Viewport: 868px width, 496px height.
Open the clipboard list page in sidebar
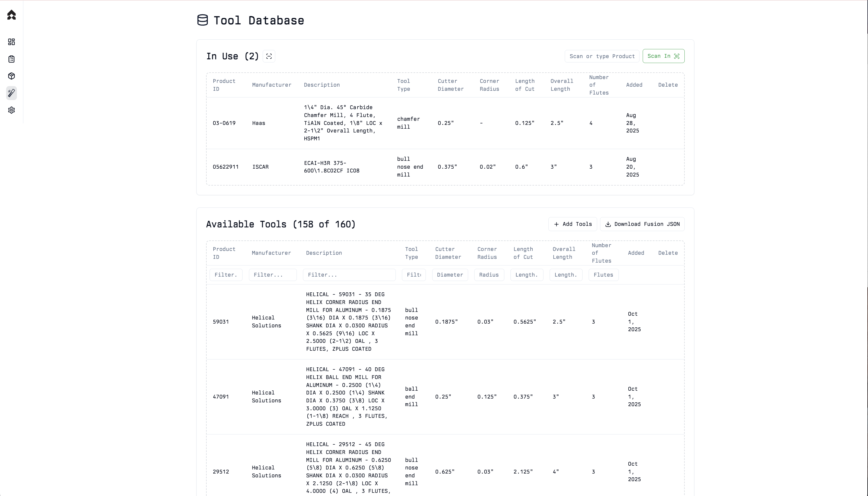[12, 59]
